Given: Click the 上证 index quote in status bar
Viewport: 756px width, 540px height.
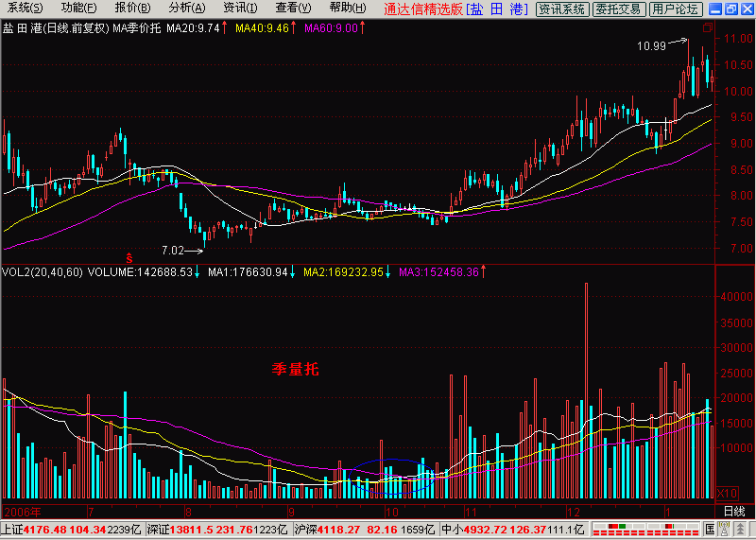Looking at the screenshot, I should pos(73,529).
